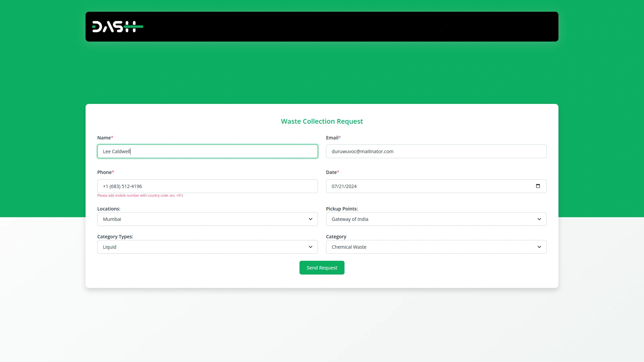
Task: Click the date text 07/21/2024
Action: 344,186
